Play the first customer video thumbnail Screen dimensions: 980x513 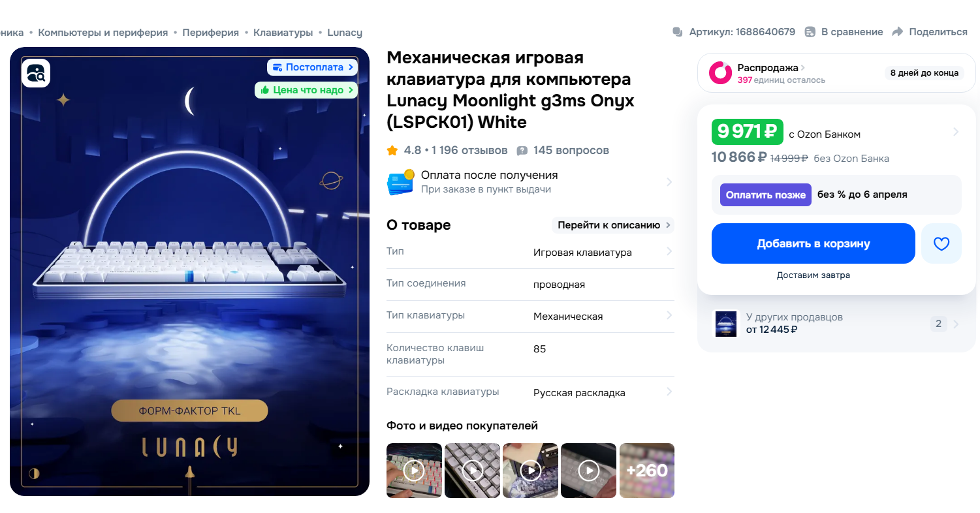pos(414,471)
